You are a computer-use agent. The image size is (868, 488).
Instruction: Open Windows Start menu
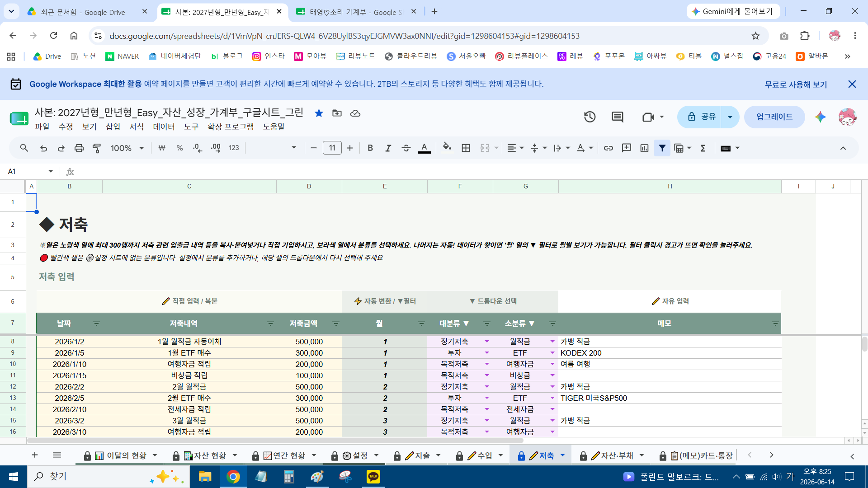pyautogui.click(x=14, y=477)
